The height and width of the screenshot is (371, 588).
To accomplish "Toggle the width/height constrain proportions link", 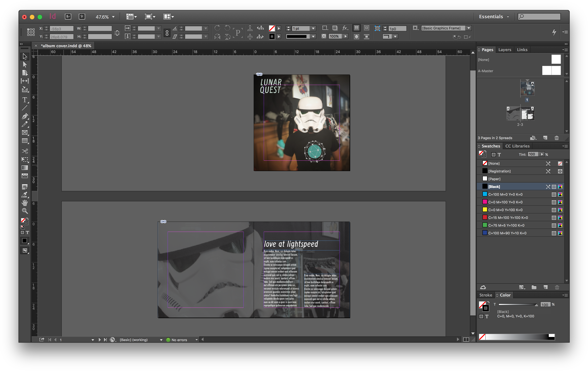I will click(167, 33).
